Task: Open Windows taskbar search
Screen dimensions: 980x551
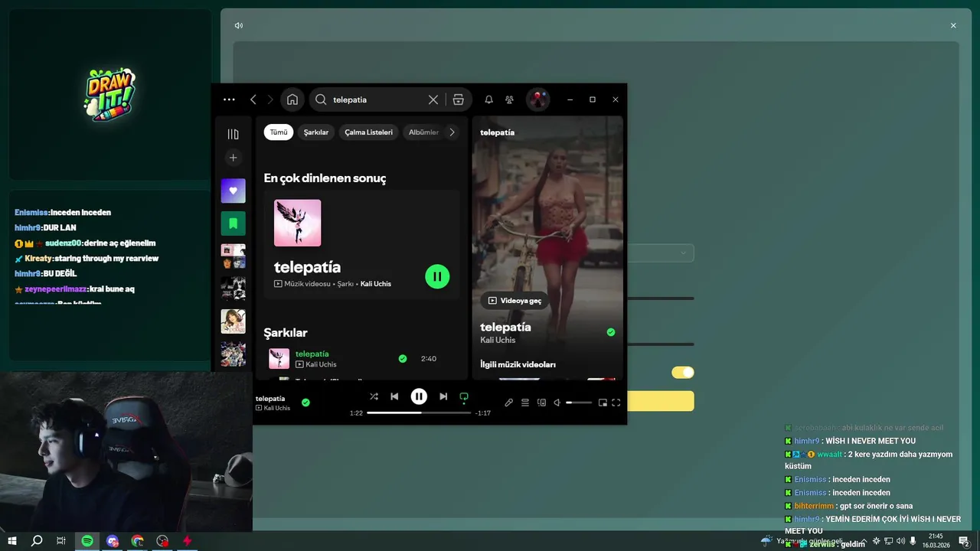Action: 37,541
